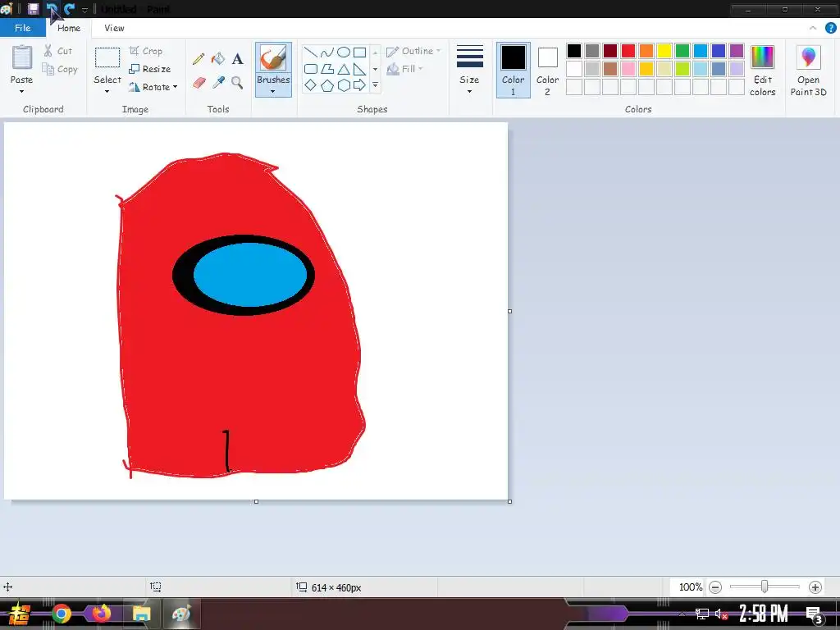Pick the turquoise palette color
This screenshot has height=630, width=840.
click(x=701, y=51)
